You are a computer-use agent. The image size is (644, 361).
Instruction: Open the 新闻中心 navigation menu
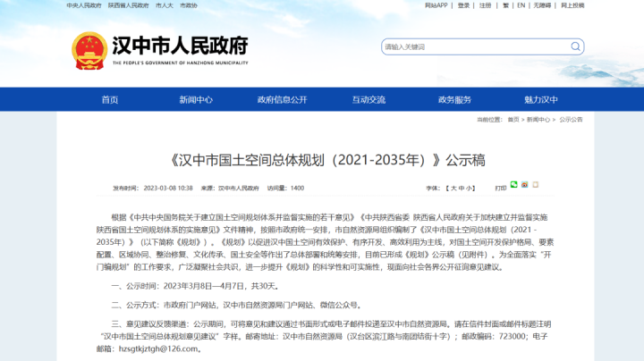[196, 100]
